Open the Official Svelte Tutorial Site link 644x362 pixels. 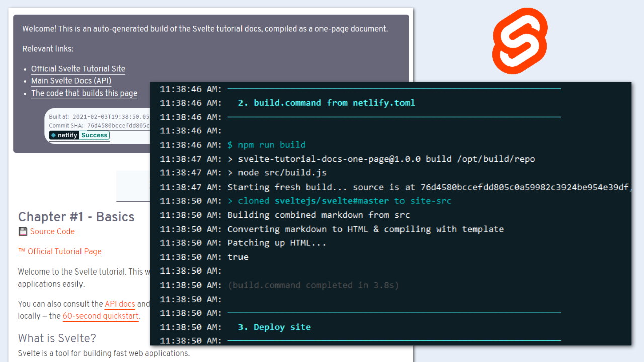(78, 69)
